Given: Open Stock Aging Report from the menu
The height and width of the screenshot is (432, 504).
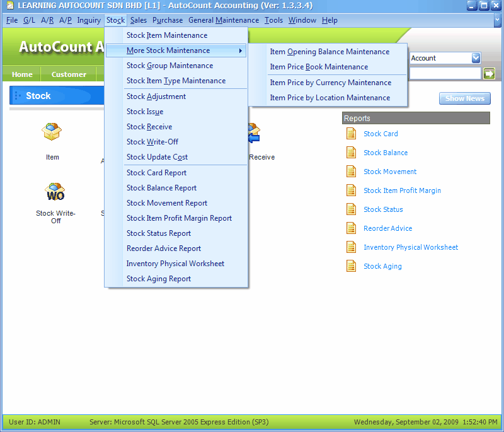Looking at the screenshot, I should point(176,279).
